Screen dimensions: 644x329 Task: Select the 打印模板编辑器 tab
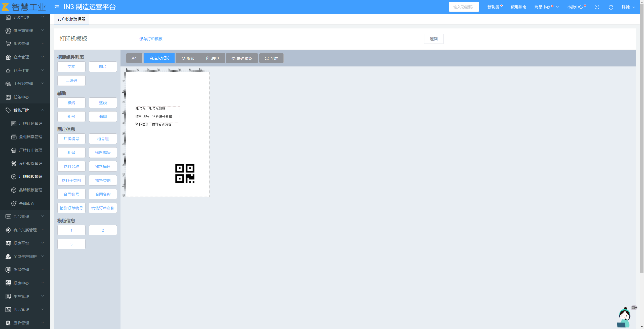point(71,19)
